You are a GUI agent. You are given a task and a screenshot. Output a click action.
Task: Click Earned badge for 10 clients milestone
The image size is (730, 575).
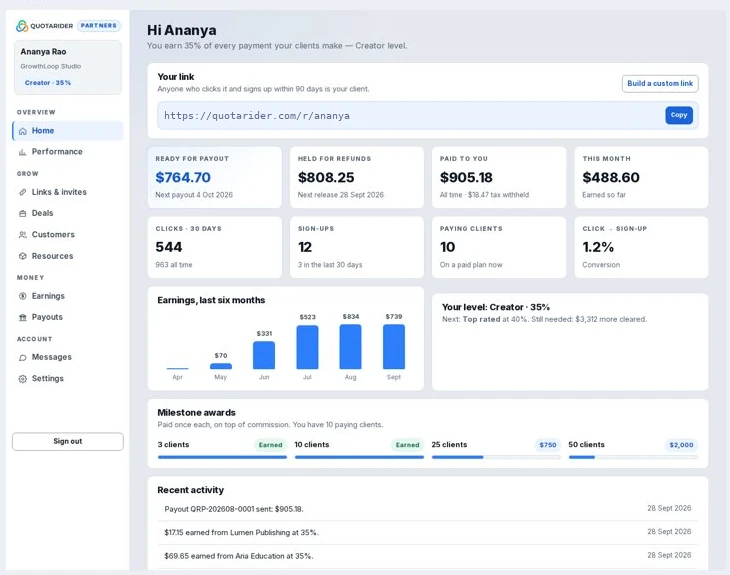click(407, 445)
